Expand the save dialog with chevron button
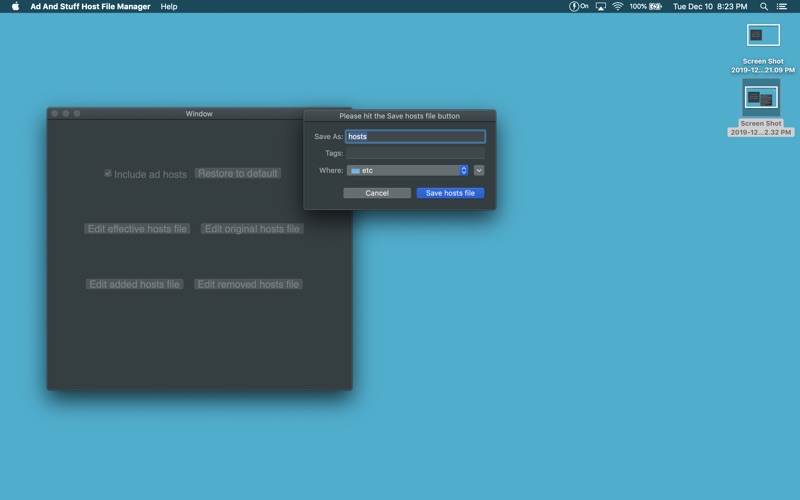Viewport: 800px width, 500px height. coord(479,170)
